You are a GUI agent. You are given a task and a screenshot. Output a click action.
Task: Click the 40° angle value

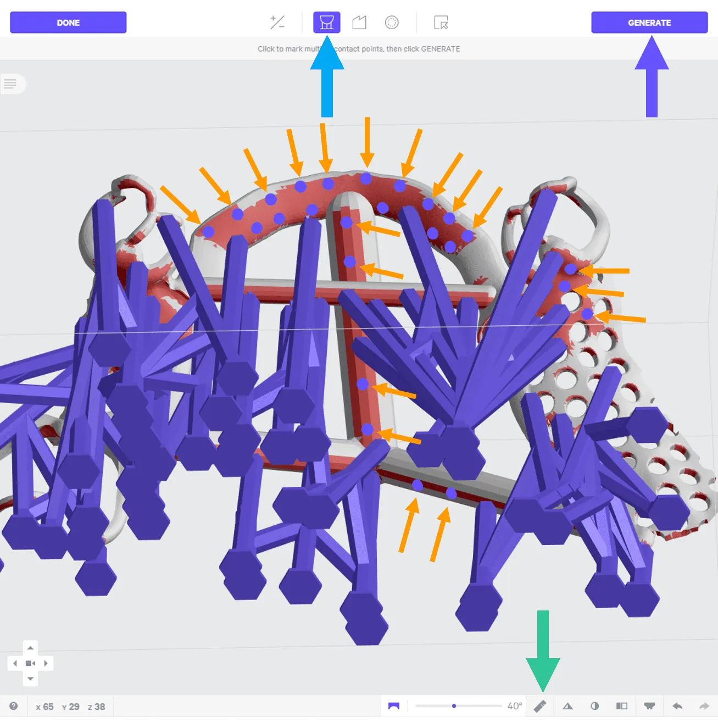coord(515,706)
